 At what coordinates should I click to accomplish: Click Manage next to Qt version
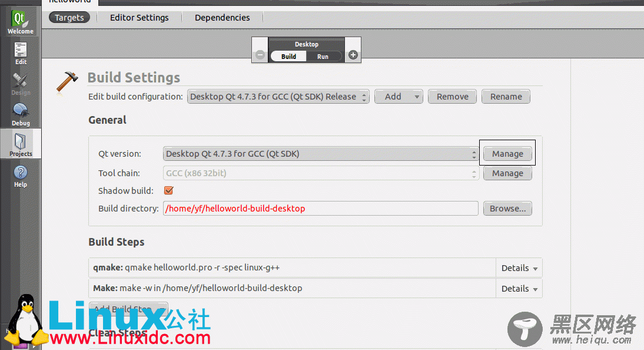(x=507, y=154)
